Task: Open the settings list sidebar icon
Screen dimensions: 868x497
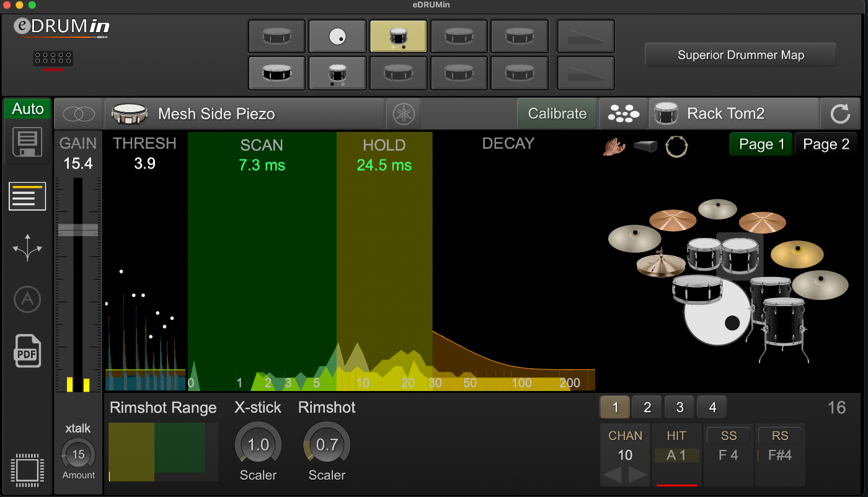Action: (27, 196)
